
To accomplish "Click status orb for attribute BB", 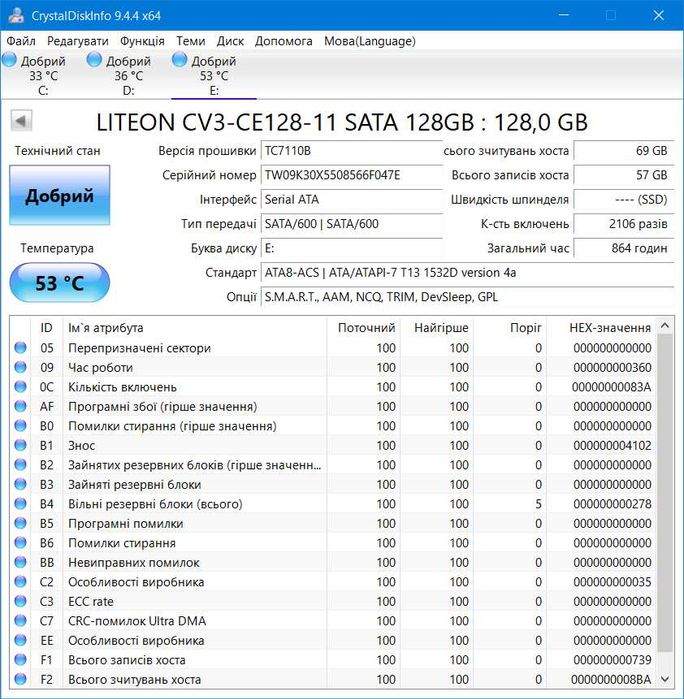I will [21, 562].
